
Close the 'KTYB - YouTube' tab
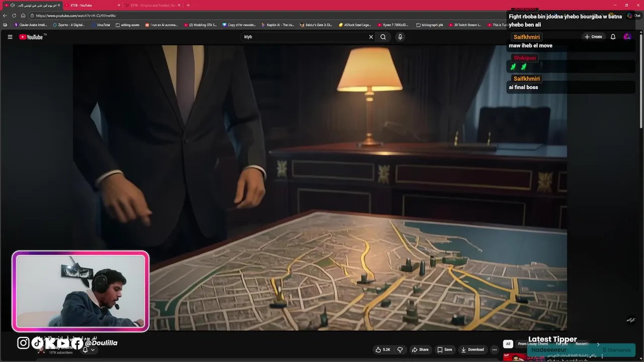119,5
